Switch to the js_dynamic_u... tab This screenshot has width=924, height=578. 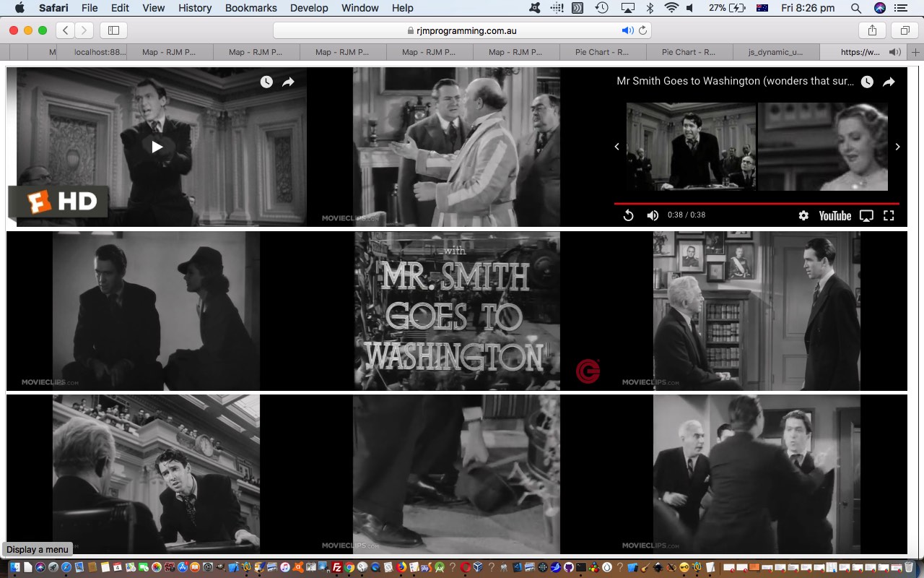click(x=775, y=52)
